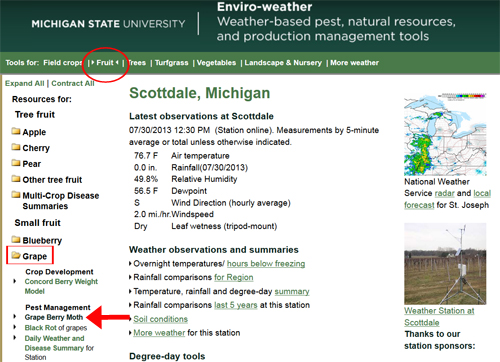Open the last 5 years rainfall link
Image resolution: width=500 pixels, height=362 pixels.
pyautogui.click(x=236, y=305)
